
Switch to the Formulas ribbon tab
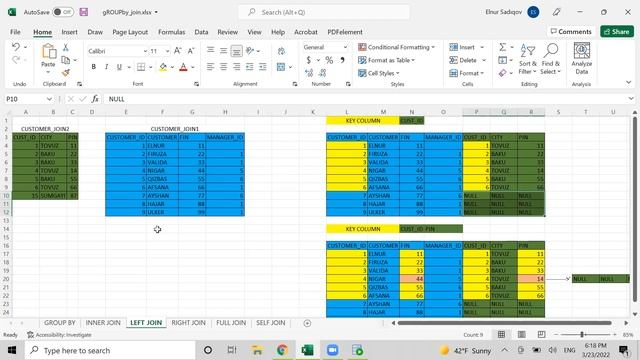coord(171,32)
